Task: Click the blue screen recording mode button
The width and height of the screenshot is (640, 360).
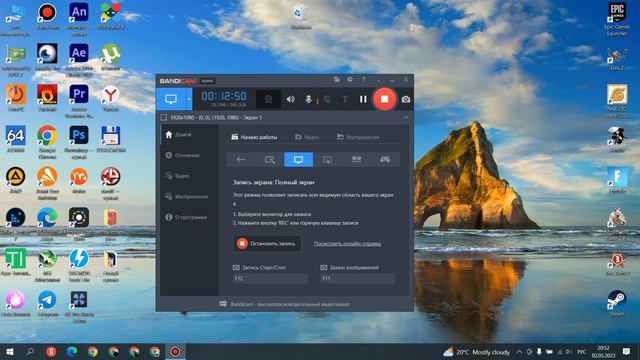Action: click(171, 99)
